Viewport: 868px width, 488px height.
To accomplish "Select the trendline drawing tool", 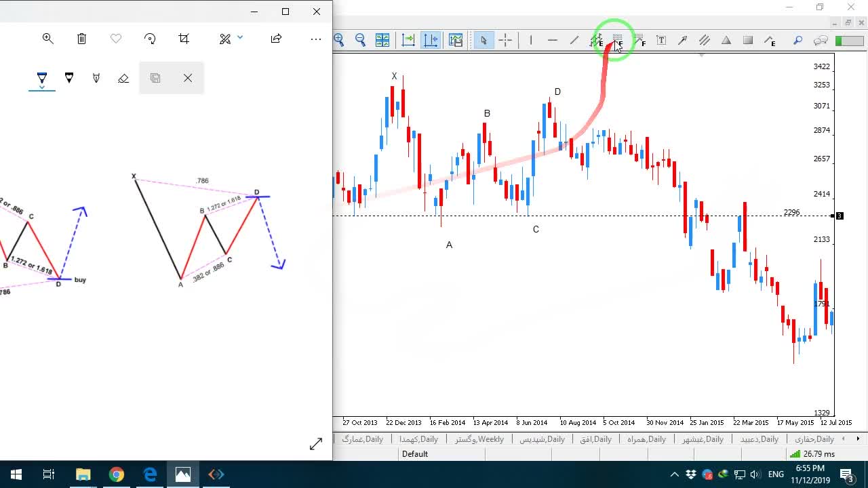I will click(574, 40).
